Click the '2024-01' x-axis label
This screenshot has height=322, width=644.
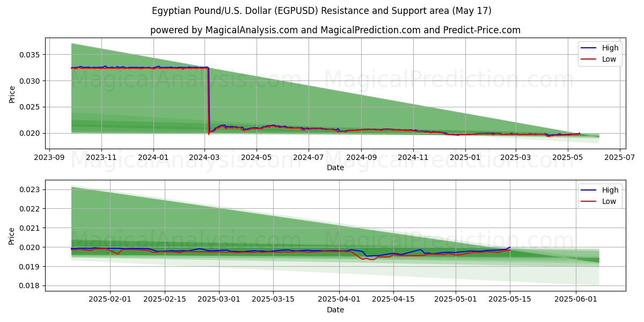(153, 158)
